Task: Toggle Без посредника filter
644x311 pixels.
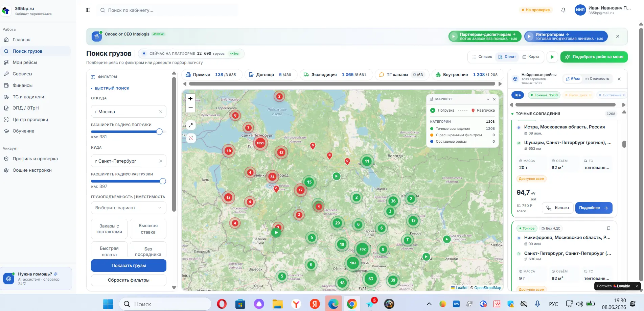Action: pyautogui.click(x=148, y=250)
